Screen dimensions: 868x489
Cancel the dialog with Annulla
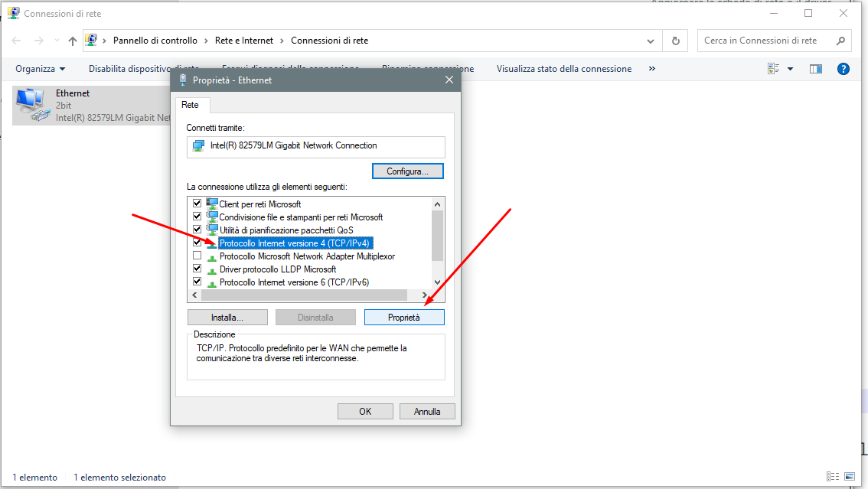pos(427,411)
